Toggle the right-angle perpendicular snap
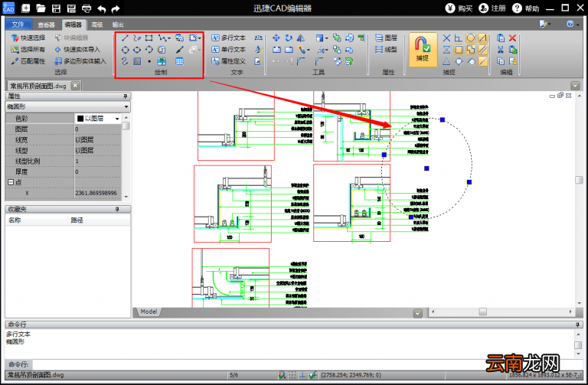This screenshot has width=588, height=385. (459, 38)
